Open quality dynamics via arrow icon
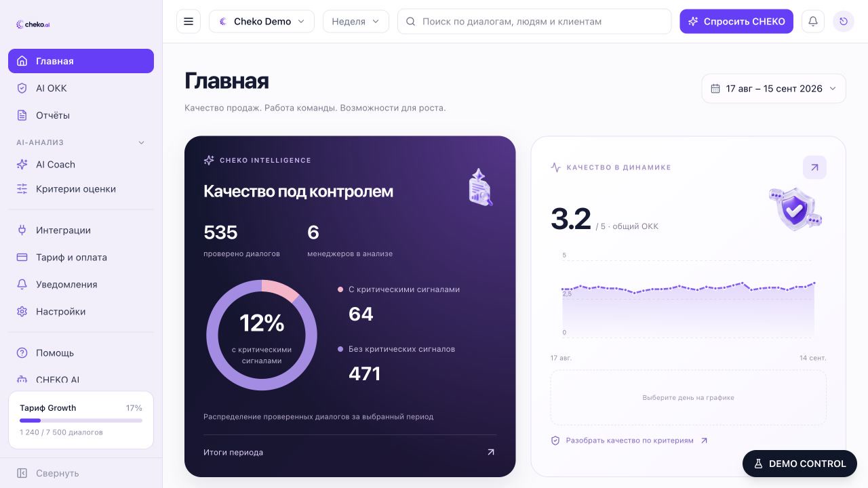The image size is (868, 488). click(x=814, y=167)
